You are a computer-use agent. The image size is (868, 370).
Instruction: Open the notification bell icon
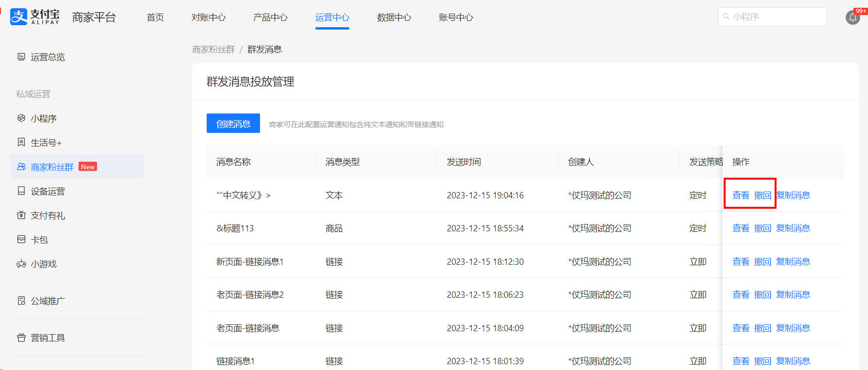(x=852, y=18)
